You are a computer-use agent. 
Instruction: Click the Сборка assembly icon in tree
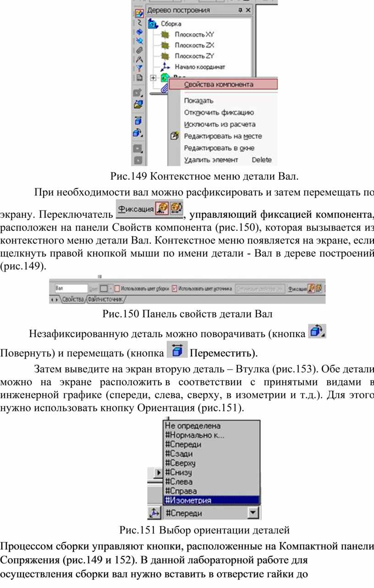(154, 23)
